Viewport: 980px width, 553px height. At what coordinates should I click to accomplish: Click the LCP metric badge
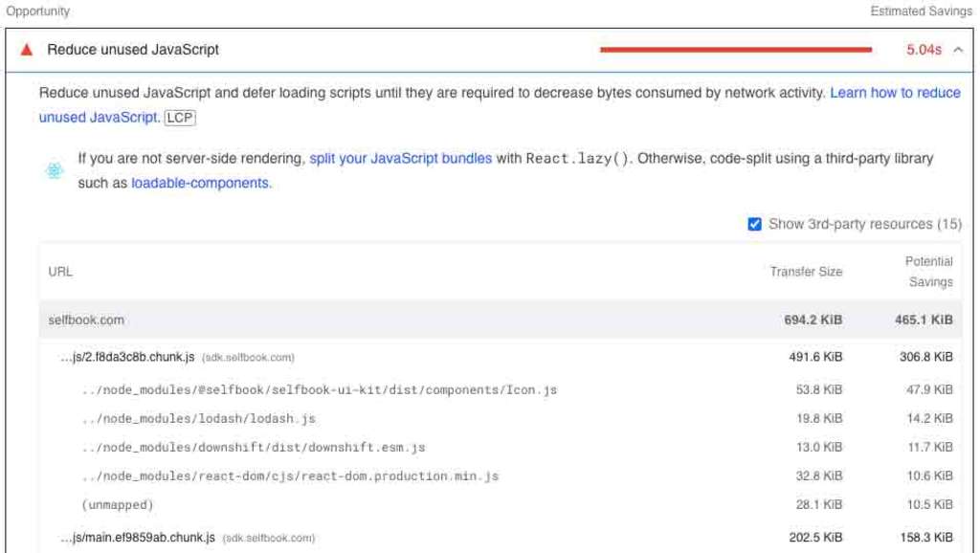tap(180, 118)
